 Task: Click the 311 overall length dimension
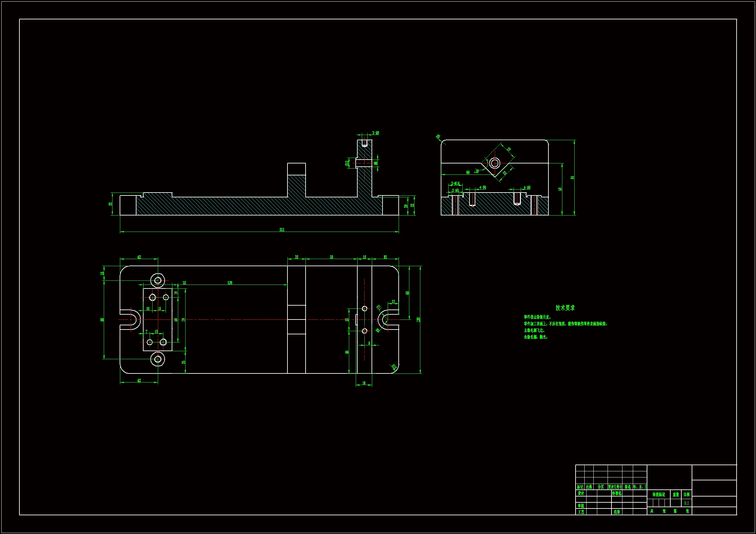coord(282,230)
